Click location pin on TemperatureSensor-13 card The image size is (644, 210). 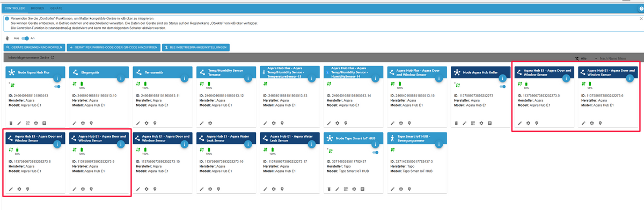(x=282, y=123)
